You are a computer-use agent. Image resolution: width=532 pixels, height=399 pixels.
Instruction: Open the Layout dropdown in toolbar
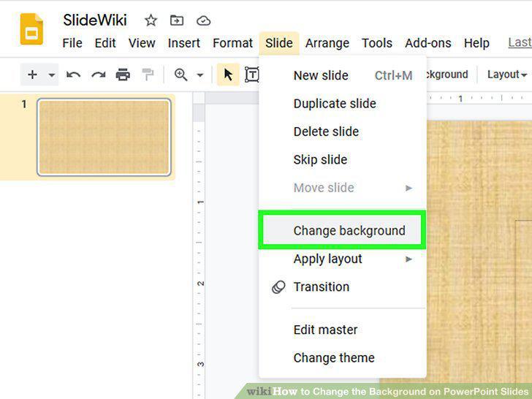coord(507,75)
